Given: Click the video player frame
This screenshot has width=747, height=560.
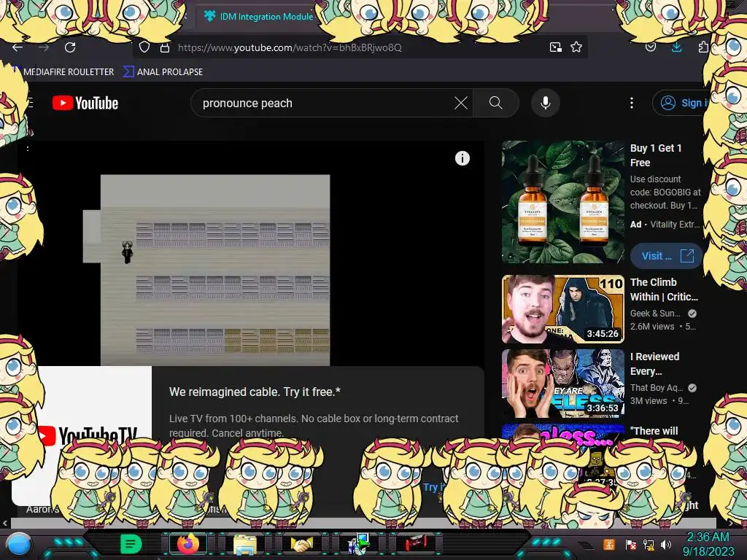Looking at the screenshot, I should click(x=251, y=253).
